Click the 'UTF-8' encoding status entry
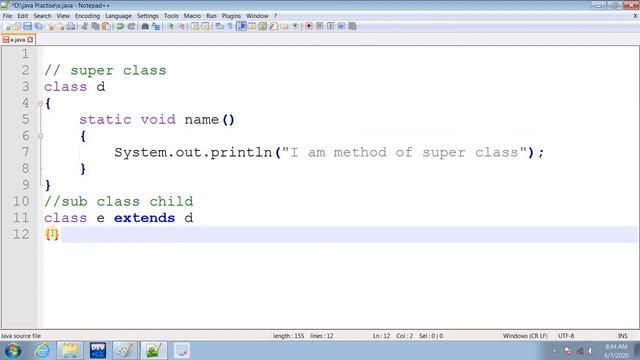This screenshot has width=640, height=360. pyautogui.click(x=566, y=336)
